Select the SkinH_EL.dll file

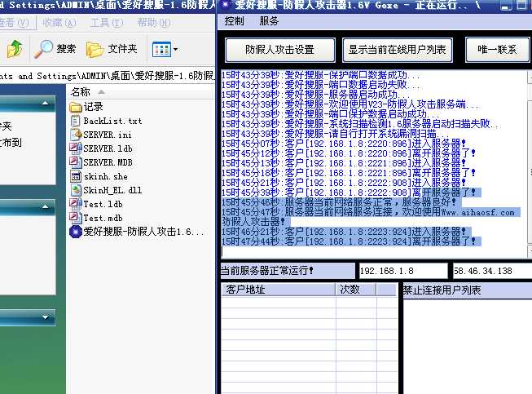click(x=75, y=190)
